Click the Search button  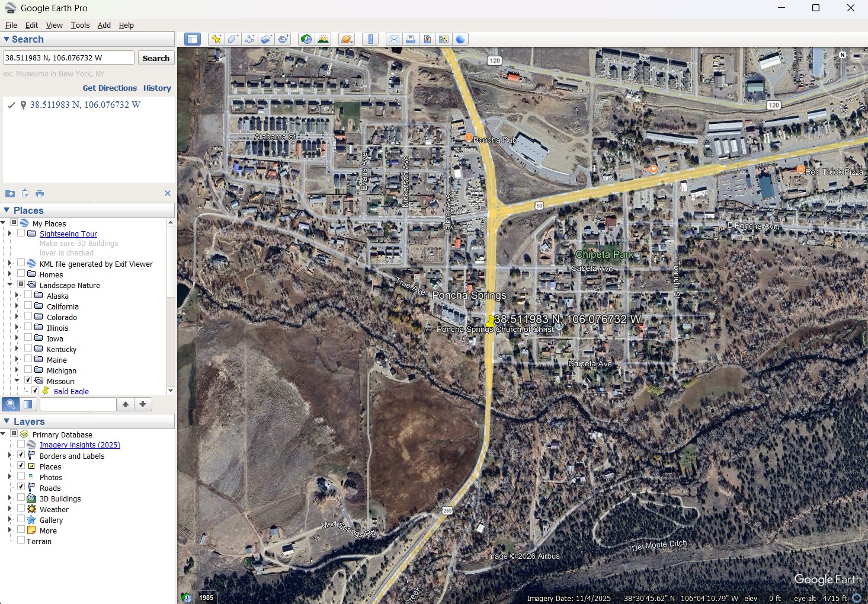tap(156, 58)
